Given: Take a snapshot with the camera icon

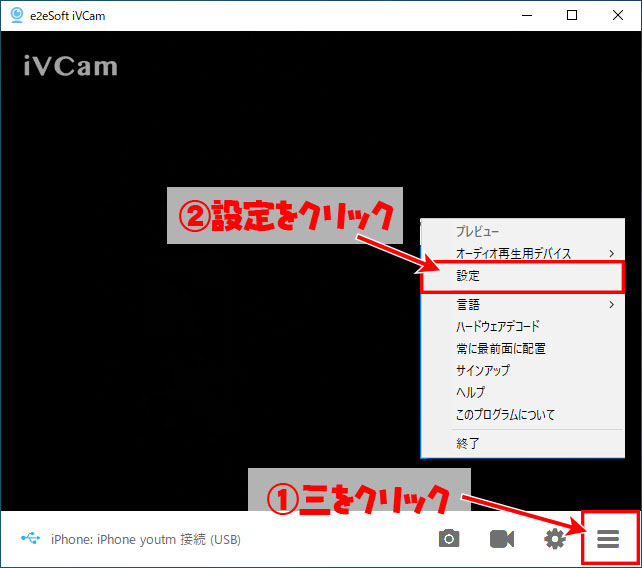Looking at the screenshot, I should [x=449, y=539].
